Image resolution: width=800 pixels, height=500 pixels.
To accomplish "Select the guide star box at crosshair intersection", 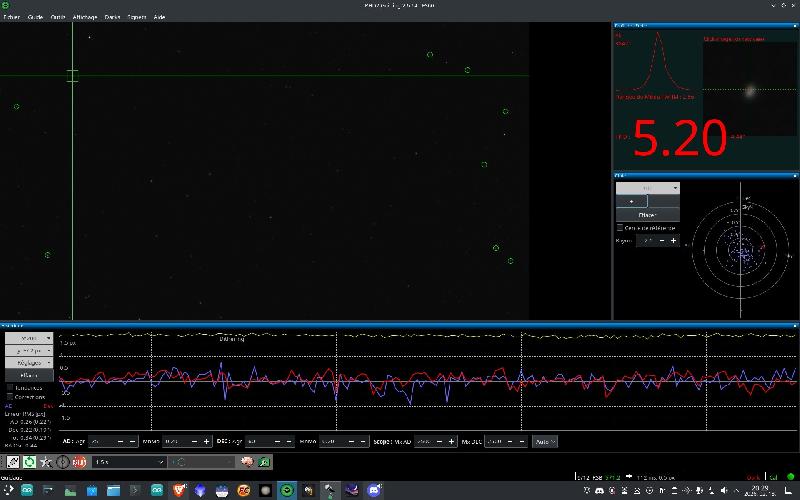I will click(72, 76).
